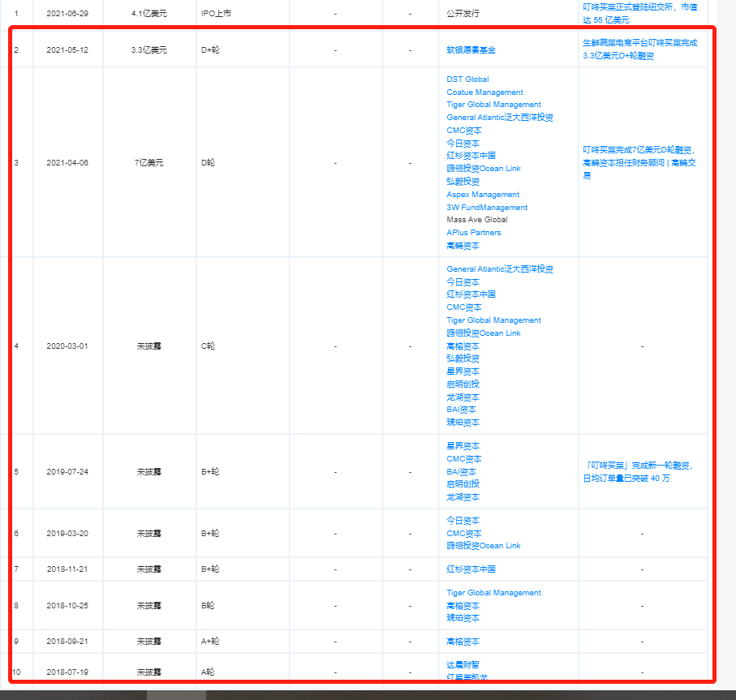
Task: Open 星界资本 in the 2019-07-24 row
Action: pos(463,446)
